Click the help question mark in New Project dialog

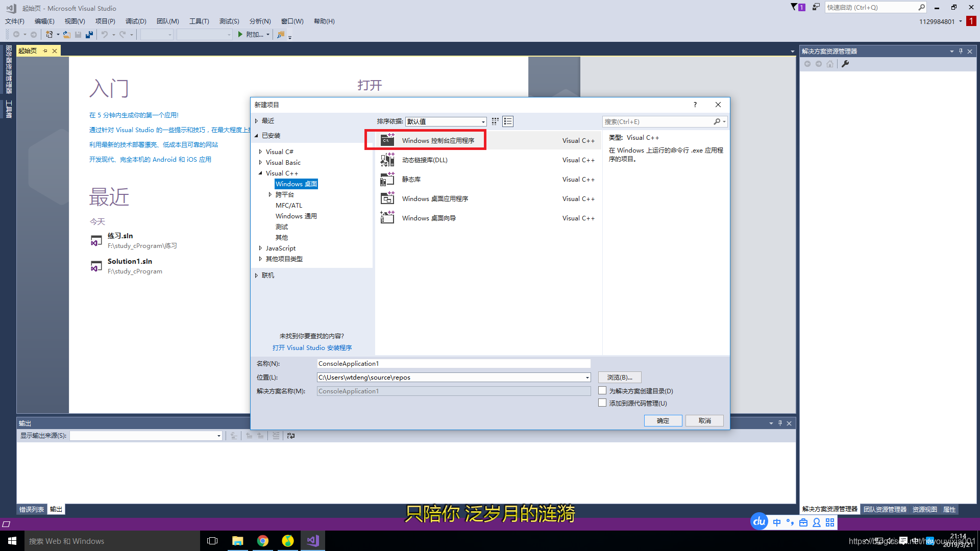coord(695,105)
